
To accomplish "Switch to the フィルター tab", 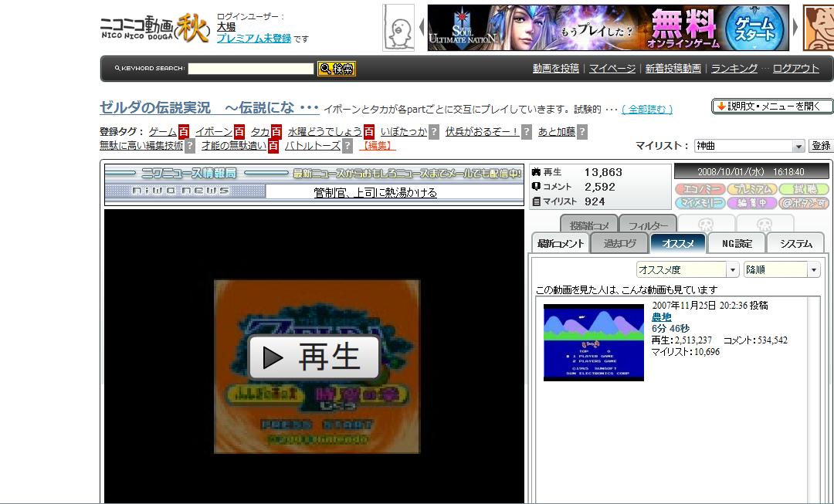I will (x=648, y=225).
